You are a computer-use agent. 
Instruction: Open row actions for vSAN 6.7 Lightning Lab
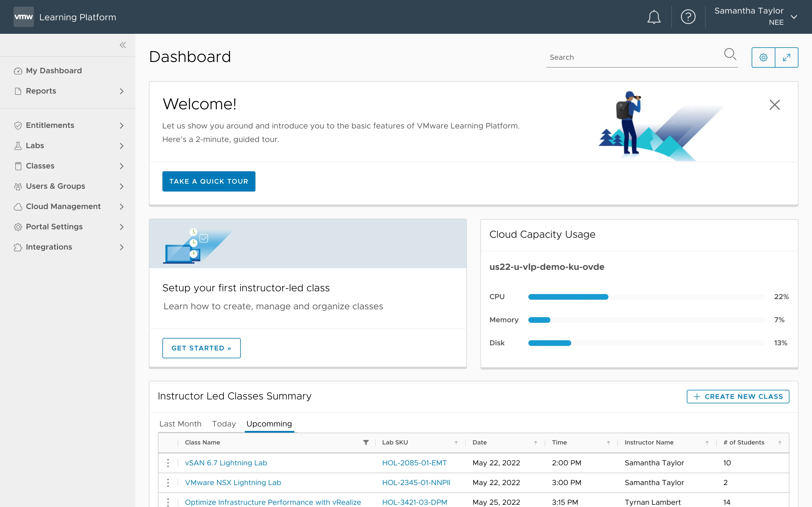pos(168,463)
